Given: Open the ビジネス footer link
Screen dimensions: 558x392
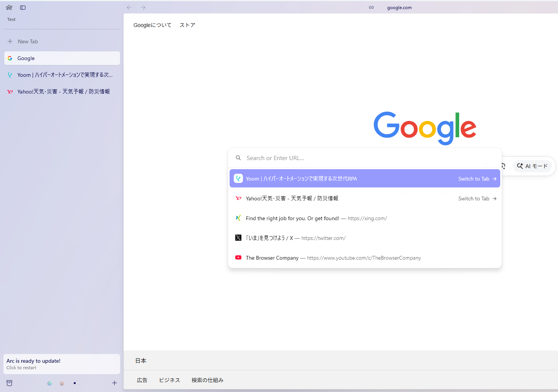Looking at the screenshot, I should [x=170, y=380].
